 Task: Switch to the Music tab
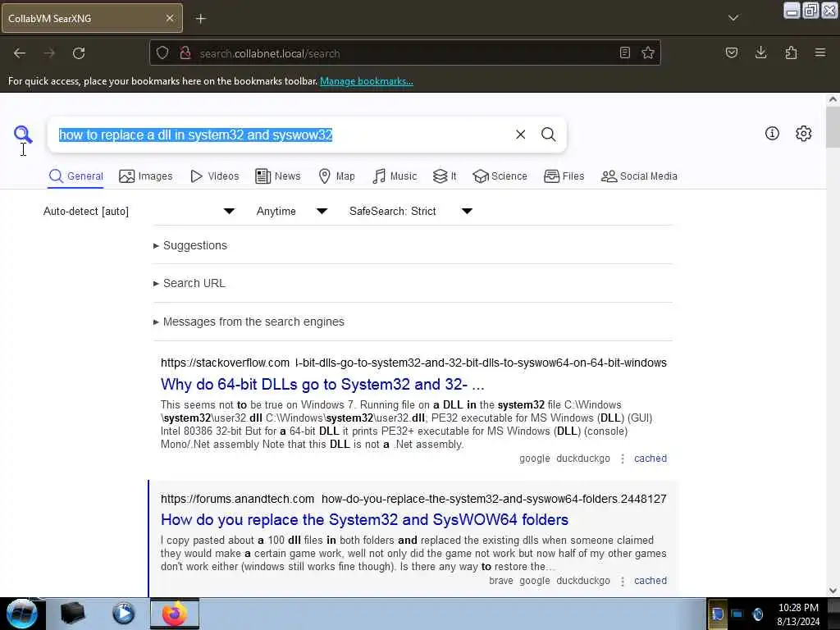(395, 176)
